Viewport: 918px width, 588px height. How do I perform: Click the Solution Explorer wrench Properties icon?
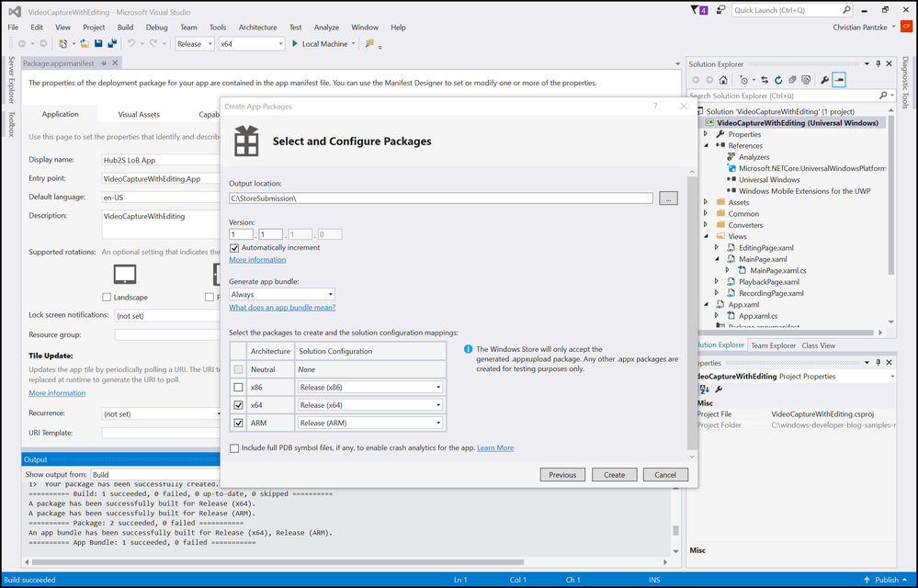click(824, 80)
